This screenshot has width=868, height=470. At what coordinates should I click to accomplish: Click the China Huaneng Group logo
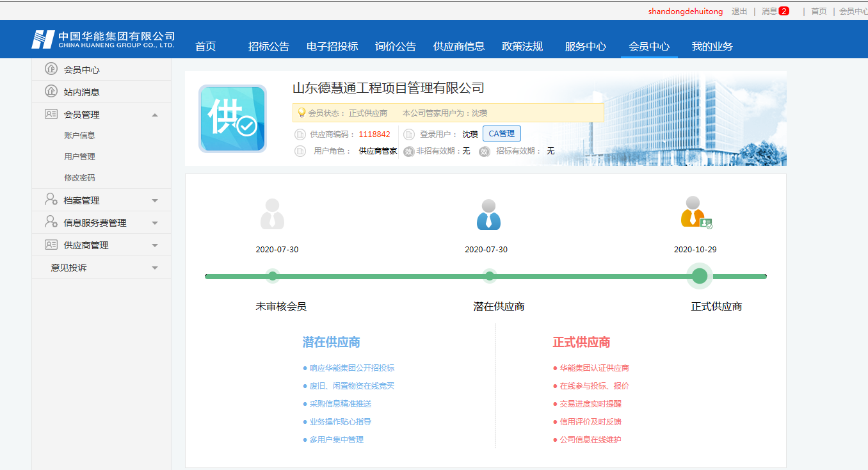(103, 39)
